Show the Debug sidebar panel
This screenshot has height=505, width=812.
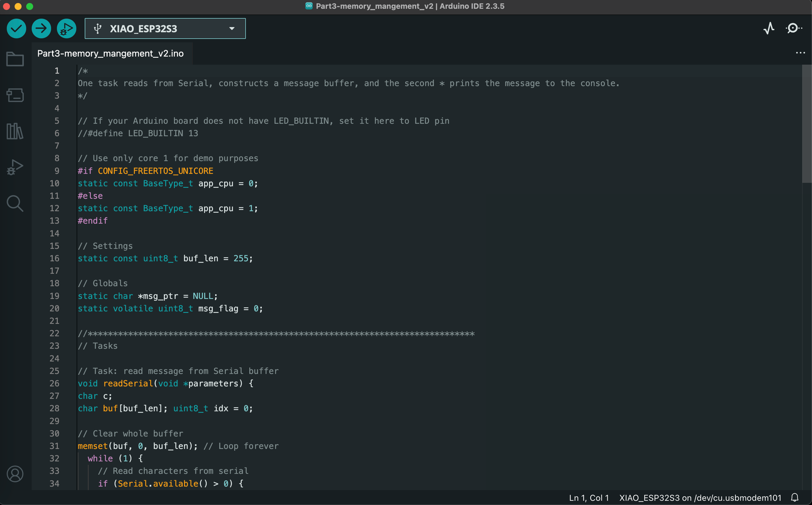[x=15, y=167]
